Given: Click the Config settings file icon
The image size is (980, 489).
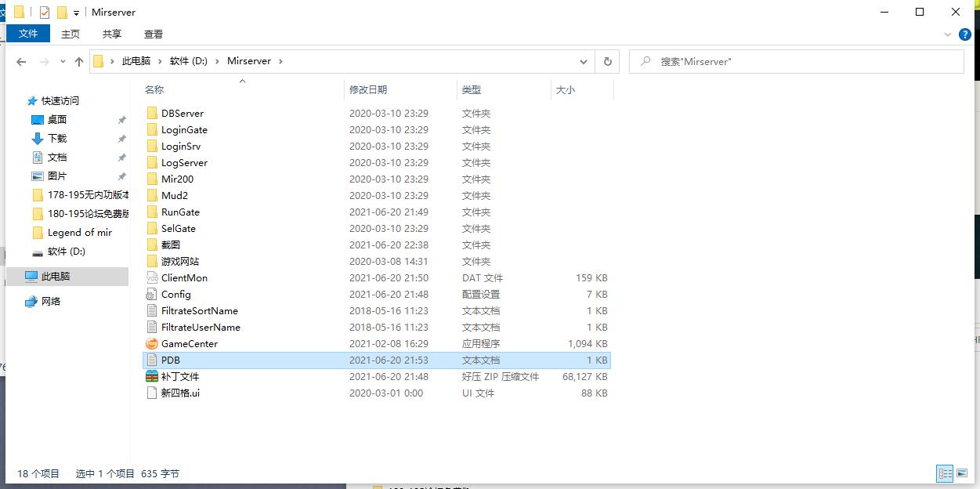Looking at the screenshot, I should coord(152,295).
